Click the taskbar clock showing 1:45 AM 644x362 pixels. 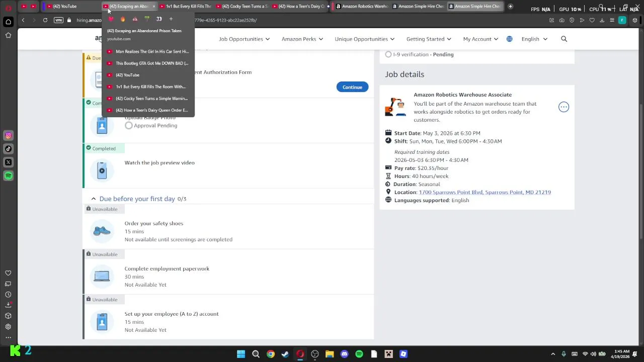[621, 353]
